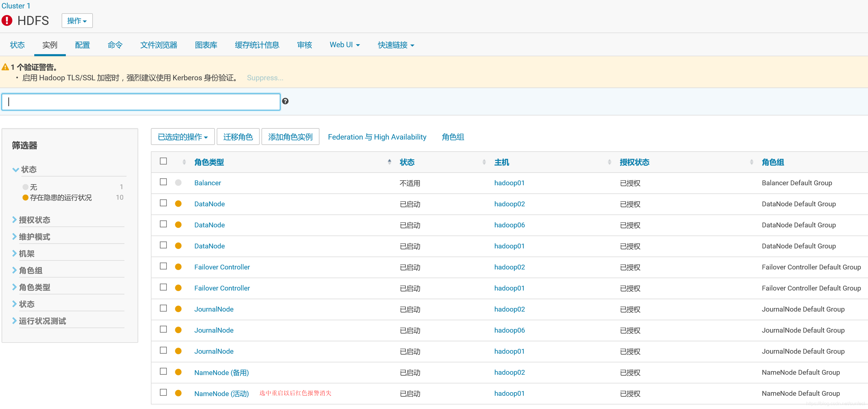Screen dimensions: 868x409
Task: Click orange health dot for DataNode hadoop02
Action: pos(178,204)
